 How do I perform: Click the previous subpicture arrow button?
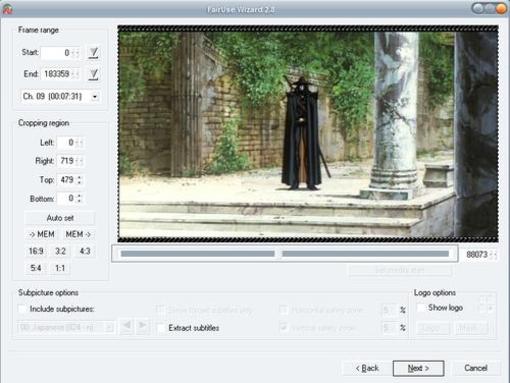[127, 326]
